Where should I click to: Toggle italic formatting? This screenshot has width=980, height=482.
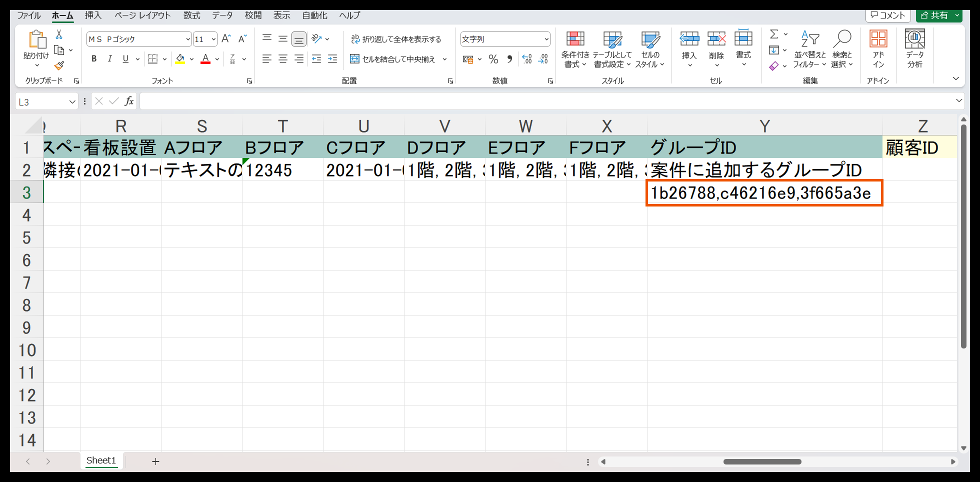109,58
